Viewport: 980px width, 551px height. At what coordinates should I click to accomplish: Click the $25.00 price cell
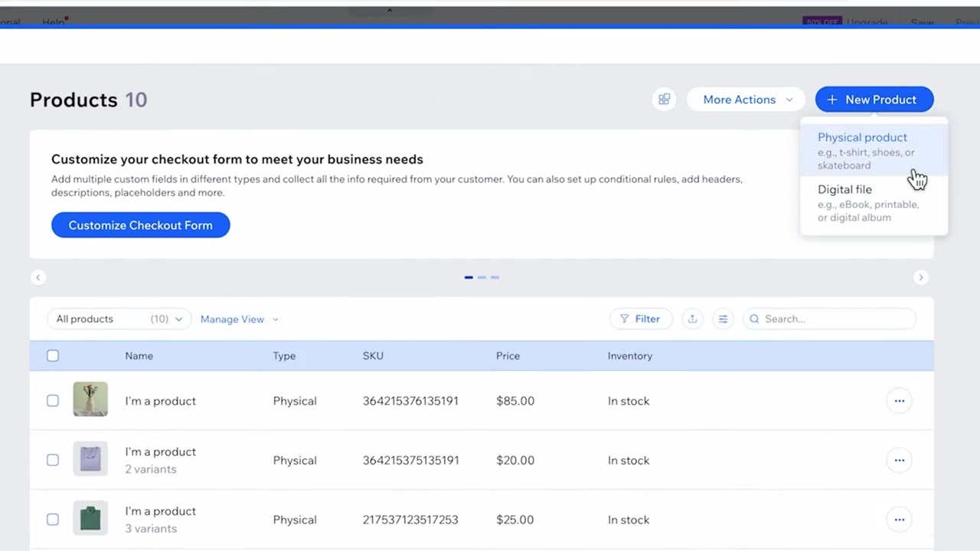pyautogui.click(x=515, y=520)
